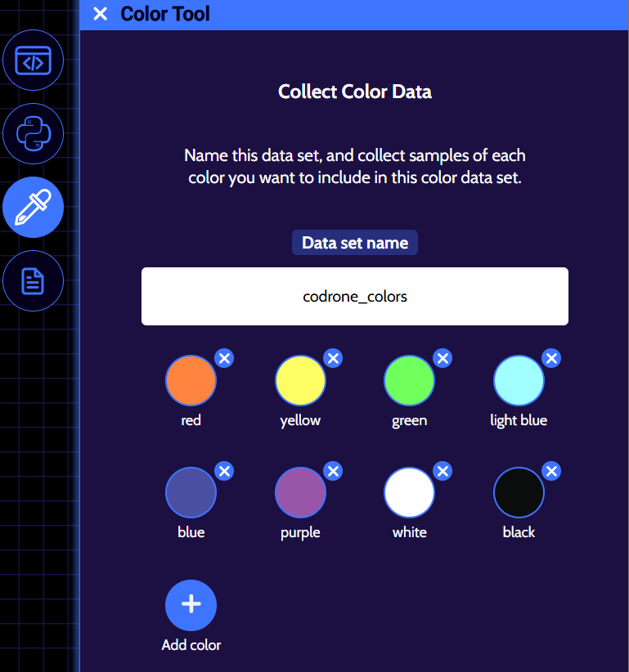629x672 pixels.
Task: Delete the black color sample
Action: (552, 471)
